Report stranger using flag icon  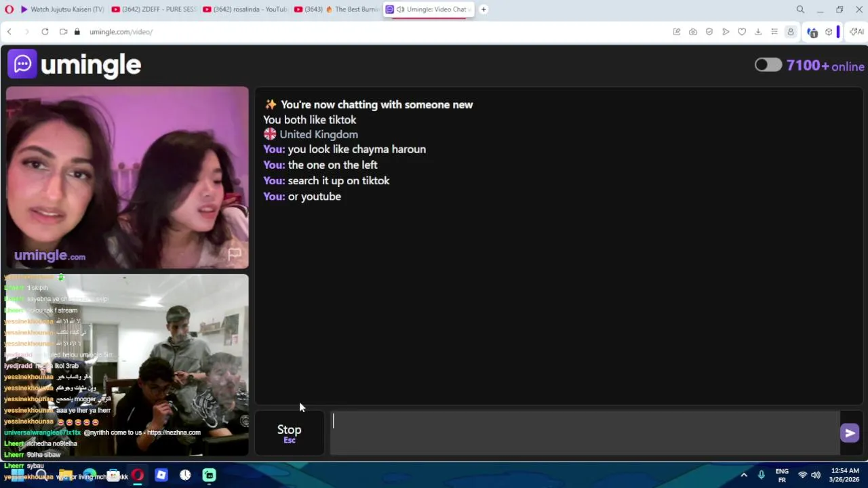(235, 253)
